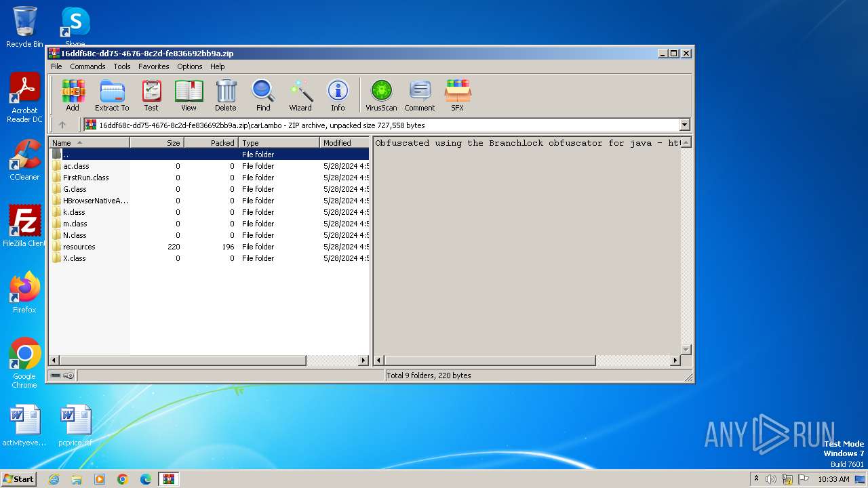Open activityeve... document on desktop

(x=24, y=426)
